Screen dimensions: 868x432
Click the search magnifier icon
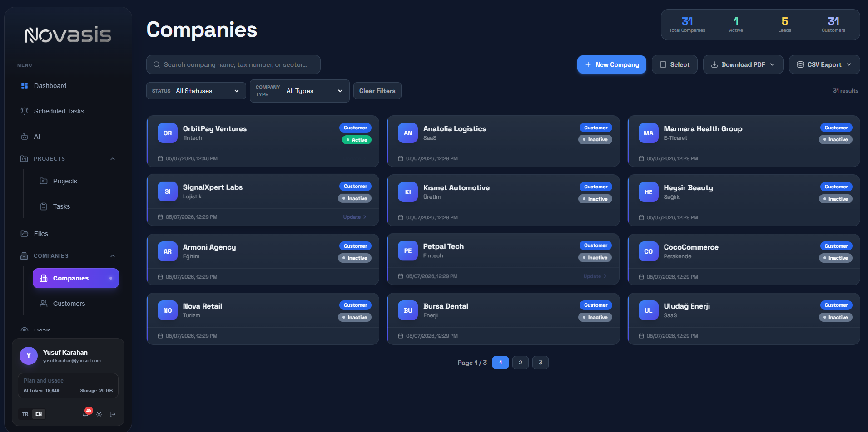coord(157,64)
